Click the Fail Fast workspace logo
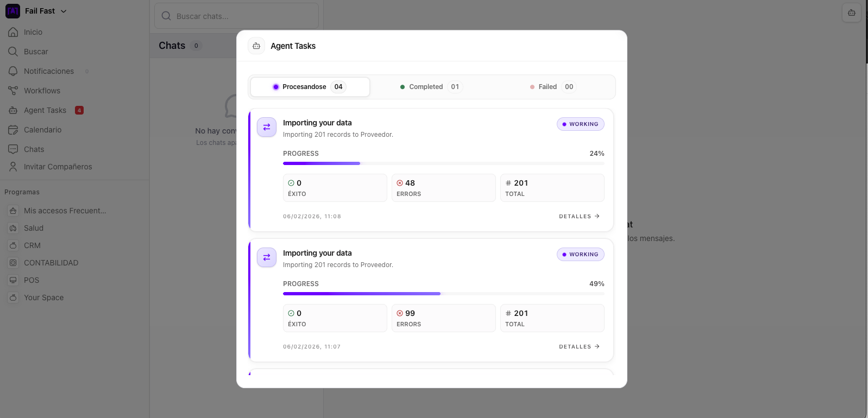Image resolution: width=868 pixels, height=418 pixels. [12, 11]
